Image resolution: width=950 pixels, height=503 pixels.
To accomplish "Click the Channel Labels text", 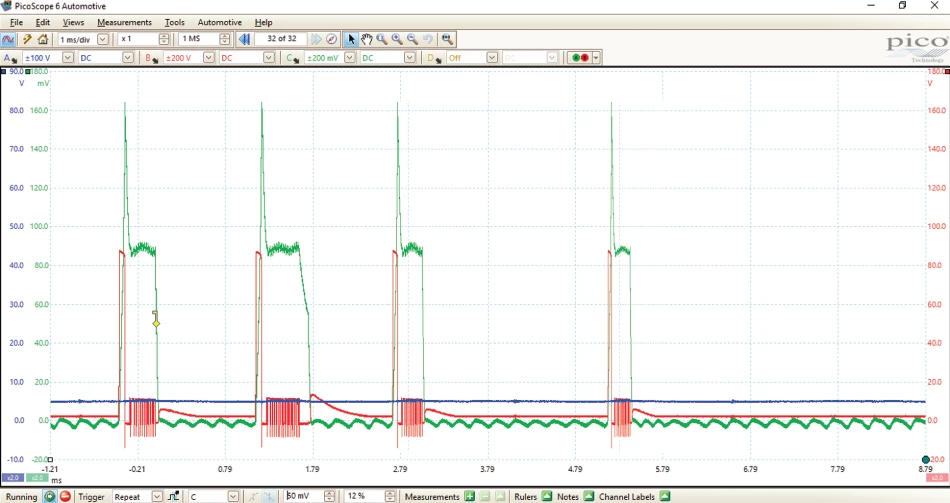I will tap(626, 497).
